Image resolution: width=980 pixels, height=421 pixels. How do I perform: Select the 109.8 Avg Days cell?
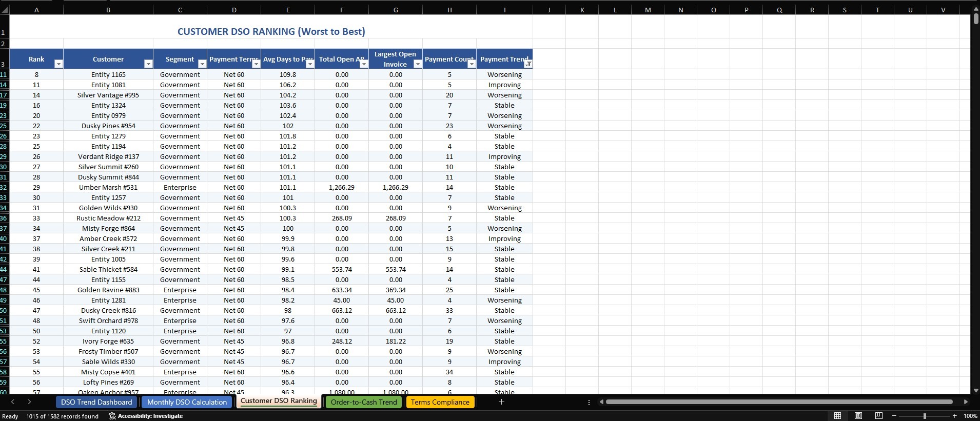288,74
